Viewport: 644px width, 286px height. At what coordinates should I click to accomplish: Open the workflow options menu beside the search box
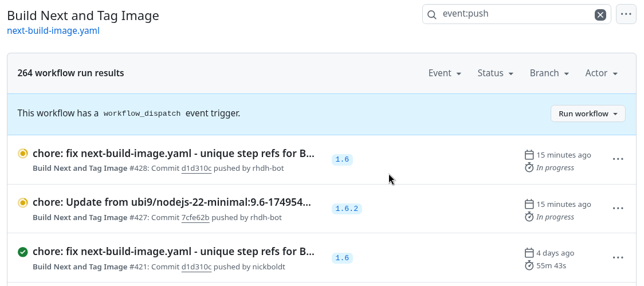(x=626, y=14)
